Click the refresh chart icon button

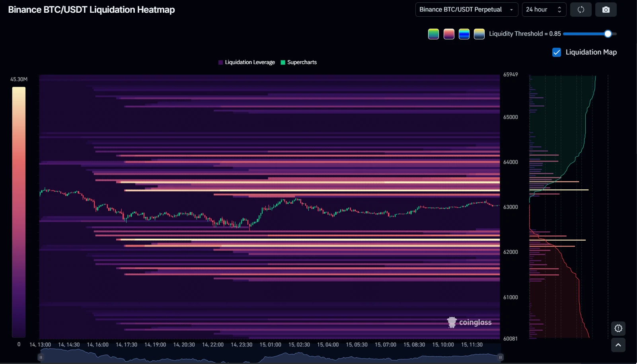[x=581, y=10]
